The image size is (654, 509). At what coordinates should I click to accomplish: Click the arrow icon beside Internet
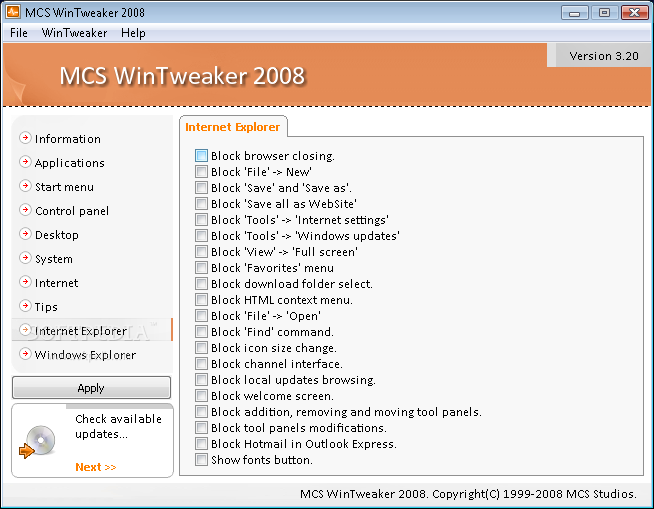tap(25, 282)
